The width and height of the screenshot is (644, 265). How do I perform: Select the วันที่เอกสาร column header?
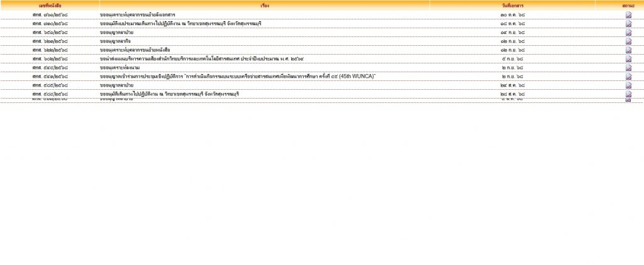(x=513, y=5)
